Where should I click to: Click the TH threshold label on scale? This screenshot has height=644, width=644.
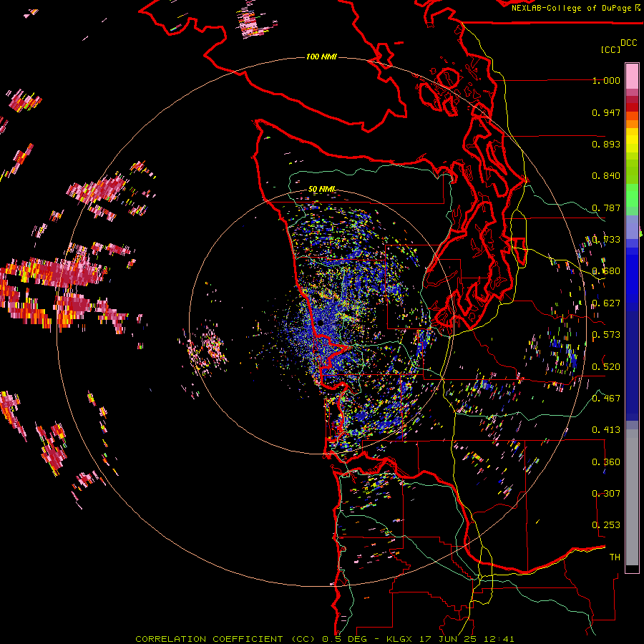point(615,557)
